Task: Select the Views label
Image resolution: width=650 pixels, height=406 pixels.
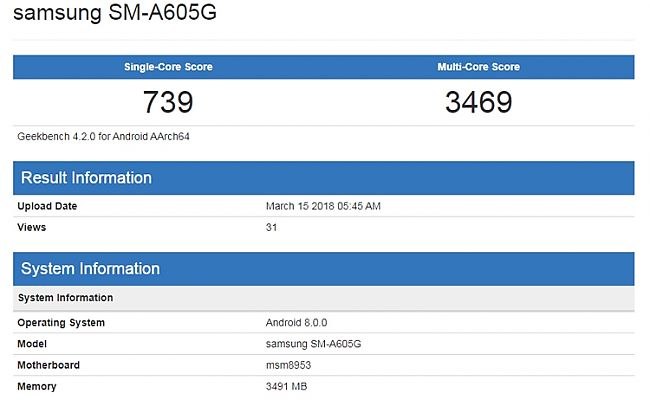Action: [32, 227]
